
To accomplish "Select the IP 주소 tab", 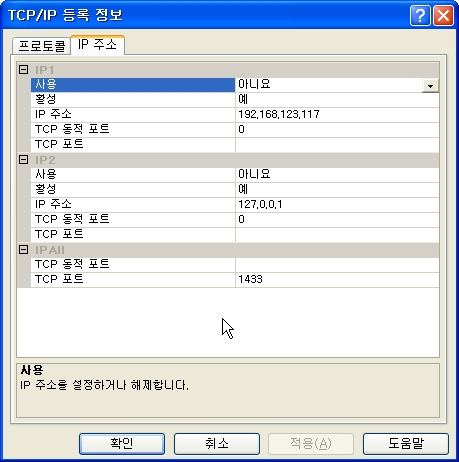I will click(x=97, y=45).
